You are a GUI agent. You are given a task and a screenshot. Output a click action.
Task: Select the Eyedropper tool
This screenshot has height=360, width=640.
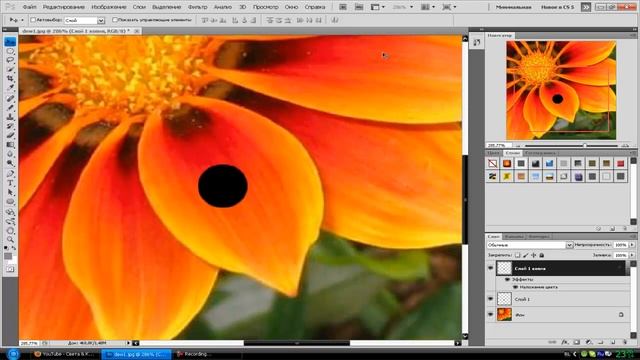[x=10, y=87]
